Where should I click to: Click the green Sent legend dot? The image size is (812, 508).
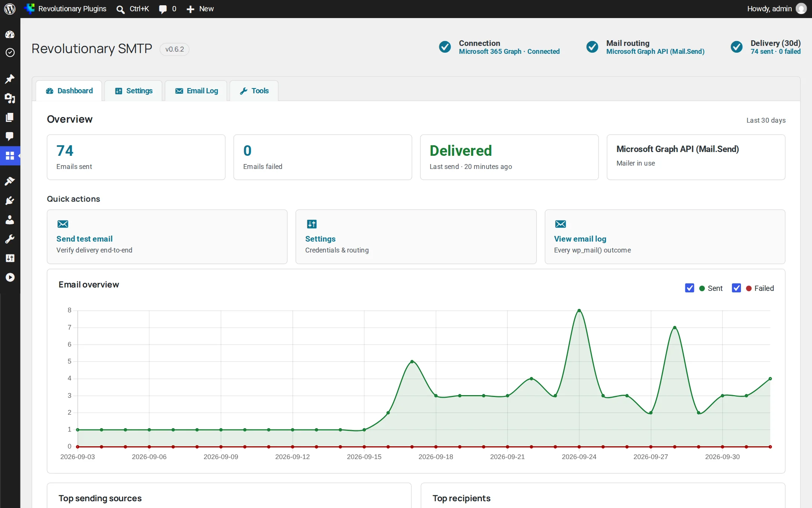coord(702,288)
